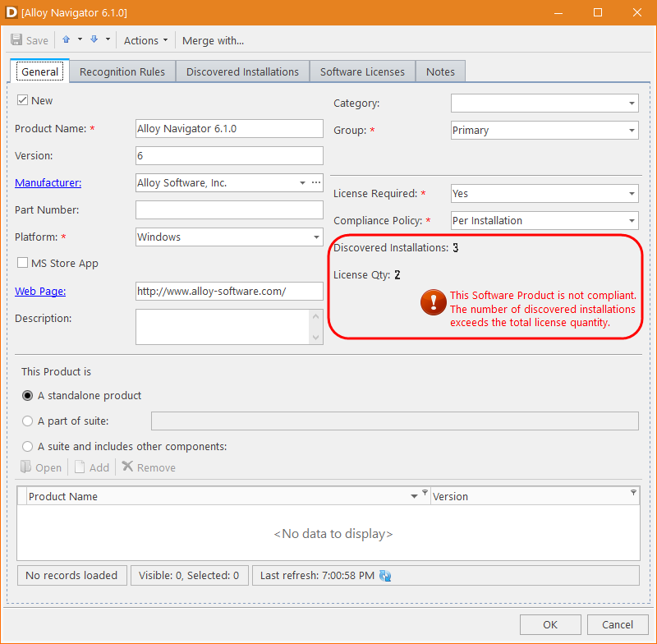Click 'Visible: 0, Selected: 0' status

point(189,575)
